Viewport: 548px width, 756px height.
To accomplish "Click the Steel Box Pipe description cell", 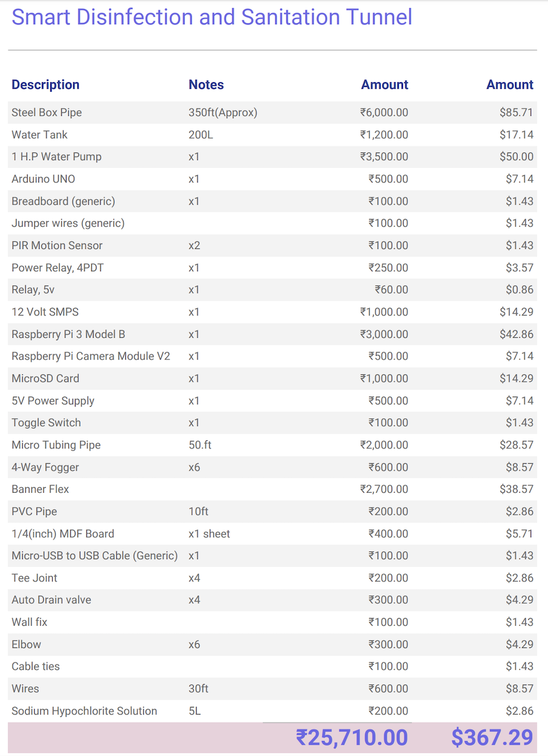I will point(47,112).
